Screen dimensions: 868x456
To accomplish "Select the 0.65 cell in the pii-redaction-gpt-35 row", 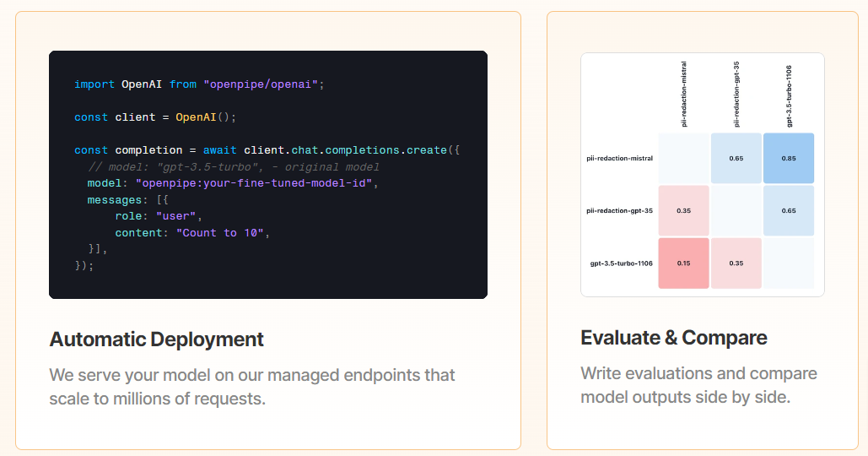I will click(x=789, y=210).
